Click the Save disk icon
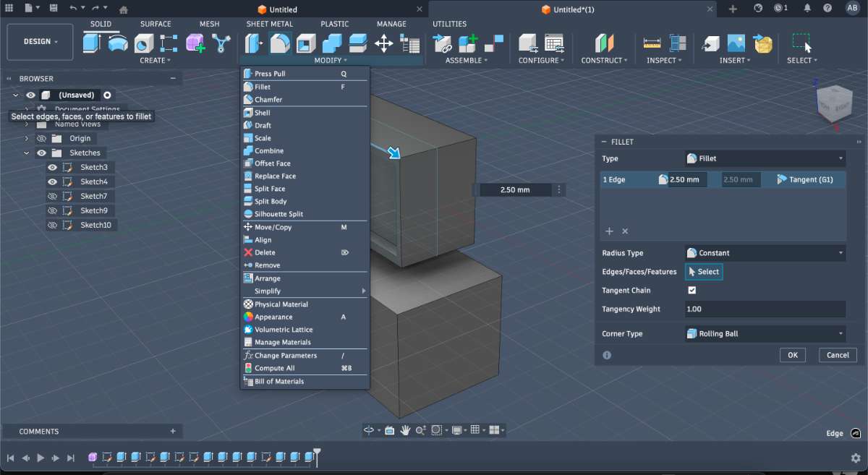This screenshot has height=475, width=868. (54, 8)
